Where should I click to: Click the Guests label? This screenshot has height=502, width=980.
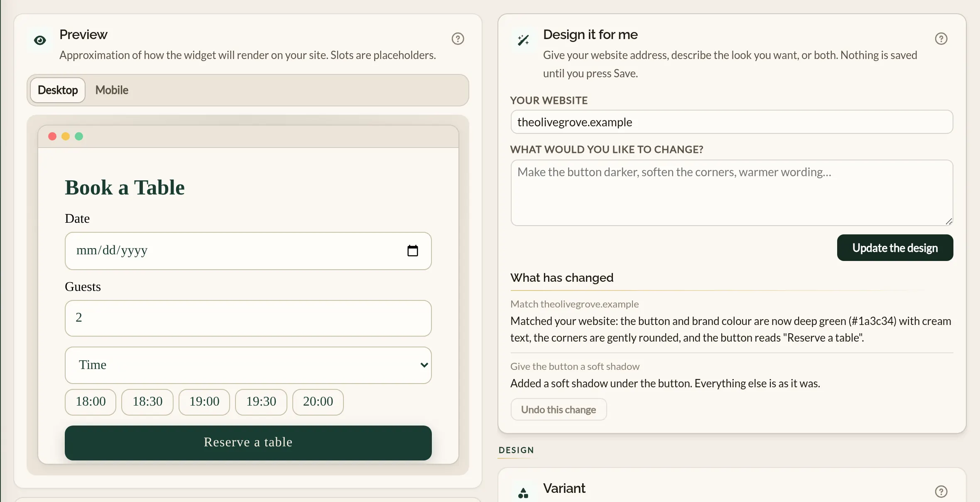(x=83, y=287)
